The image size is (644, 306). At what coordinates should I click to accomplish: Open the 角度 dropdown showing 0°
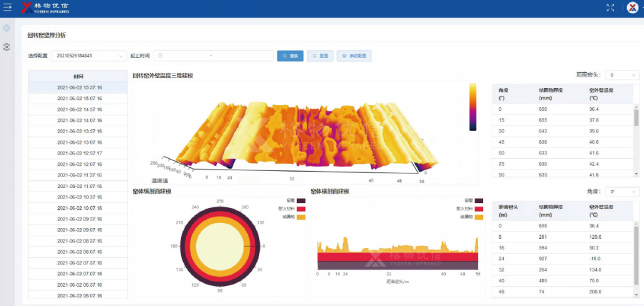(x=624, y=192)
